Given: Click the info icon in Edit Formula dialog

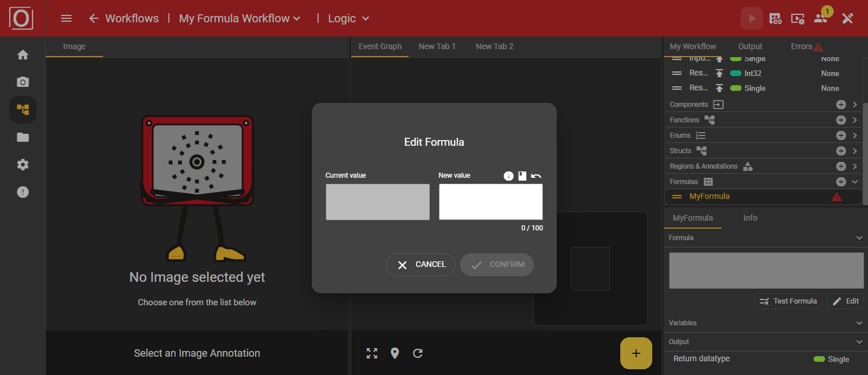Looking at the screenshot, I should click(x=509, y=175).
